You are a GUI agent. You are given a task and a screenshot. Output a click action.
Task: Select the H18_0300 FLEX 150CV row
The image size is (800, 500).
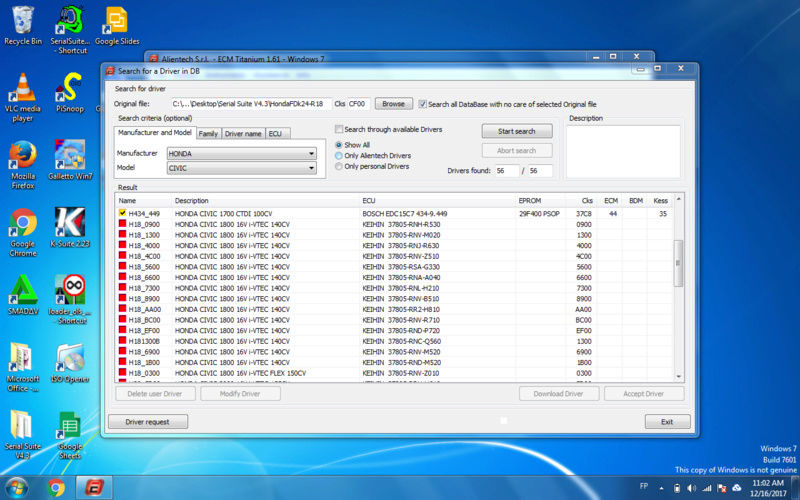coord(394,373)
